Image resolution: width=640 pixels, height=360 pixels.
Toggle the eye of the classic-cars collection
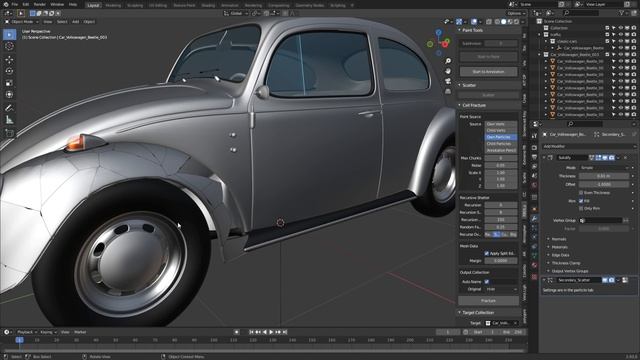click(x=621, y=41)
